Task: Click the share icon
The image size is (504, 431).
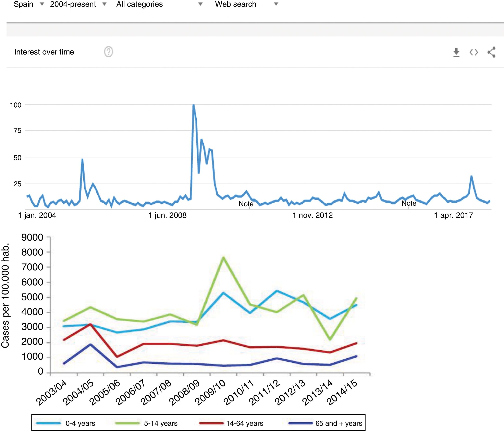Action: [491, 52]
